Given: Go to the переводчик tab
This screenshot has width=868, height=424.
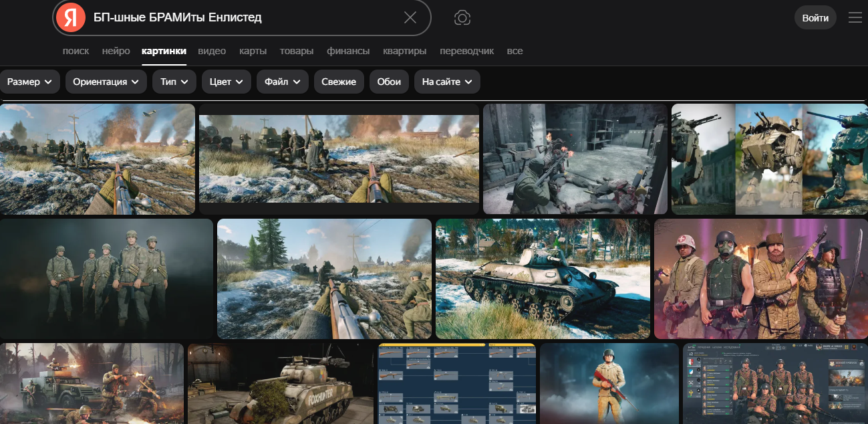Looking at the screenshot, I should pyautogui.click(x=466, y=51).
